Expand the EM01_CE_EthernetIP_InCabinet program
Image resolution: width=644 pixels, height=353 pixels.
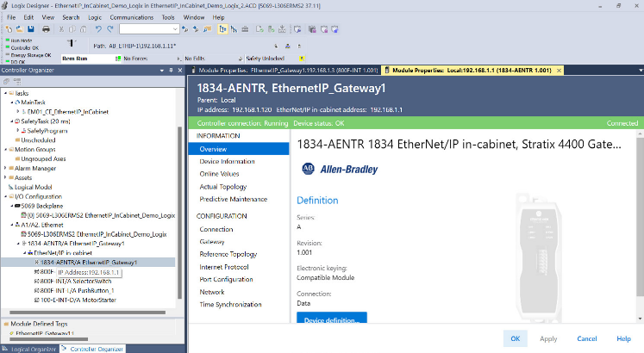tap(18, 112)
